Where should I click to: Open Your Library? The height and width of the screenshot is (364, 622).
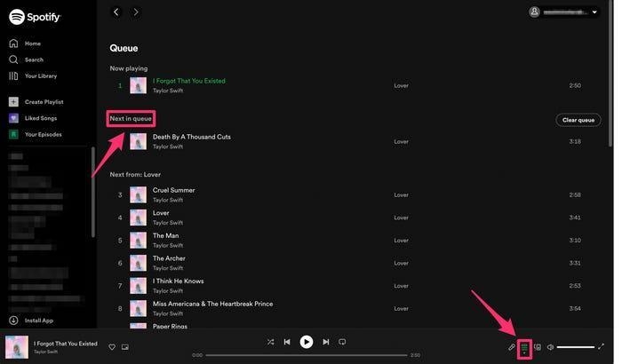(x=33, y=75)
